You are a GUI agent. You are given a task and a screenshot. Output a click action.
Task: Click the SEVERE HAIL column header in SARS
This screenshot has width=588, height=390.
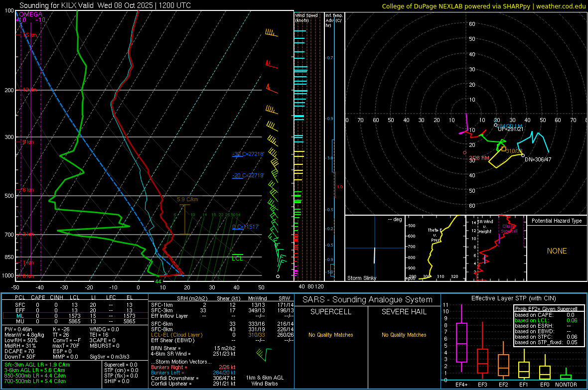404,312
